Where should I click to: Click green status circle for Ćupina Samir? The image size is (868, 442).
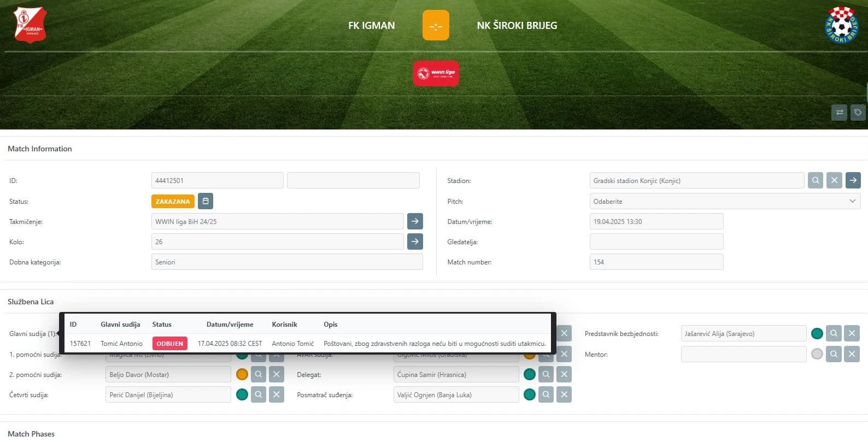point(530,374)
